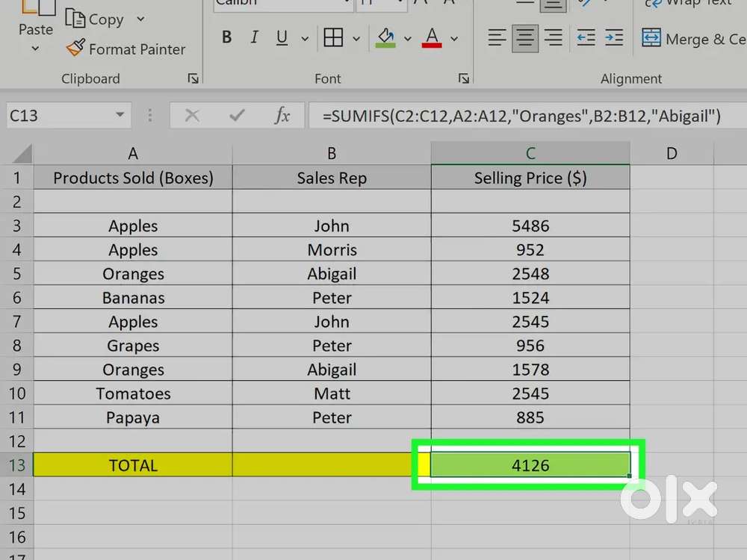Image resolution: width=747 pixels, height=560 pixels.
Task: Open the Clipboard dialog launcher
Action: [x=193, y=78]
